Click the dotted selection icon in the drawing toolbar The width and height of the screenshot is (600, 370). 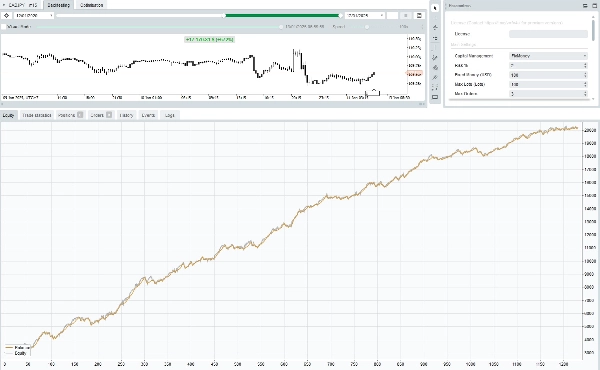(435, 87)
